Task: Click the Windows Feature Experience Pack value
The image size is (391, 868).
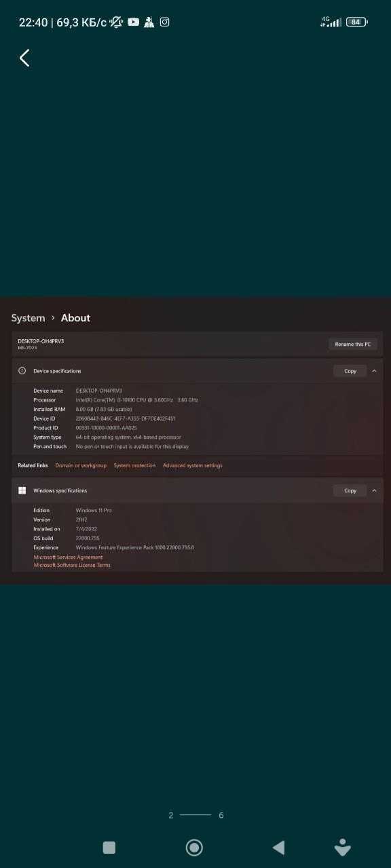Action: (x=135, y=547)
